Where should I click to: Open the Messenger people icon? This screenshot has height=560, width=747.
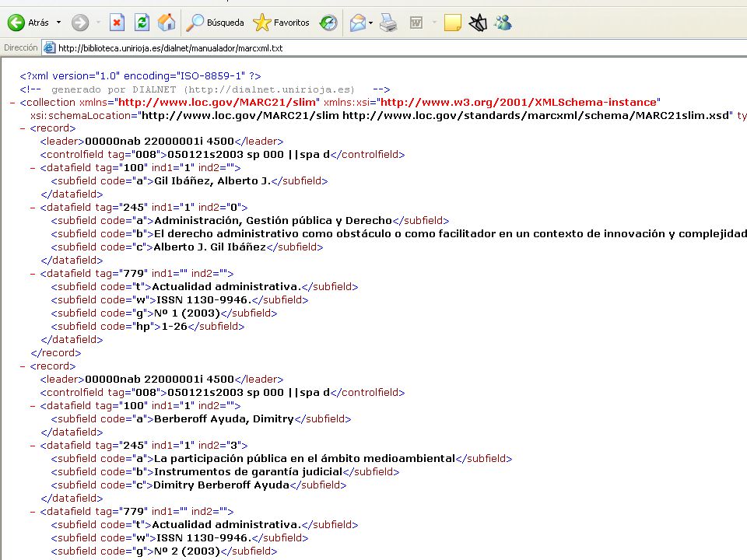click(503, 23)
